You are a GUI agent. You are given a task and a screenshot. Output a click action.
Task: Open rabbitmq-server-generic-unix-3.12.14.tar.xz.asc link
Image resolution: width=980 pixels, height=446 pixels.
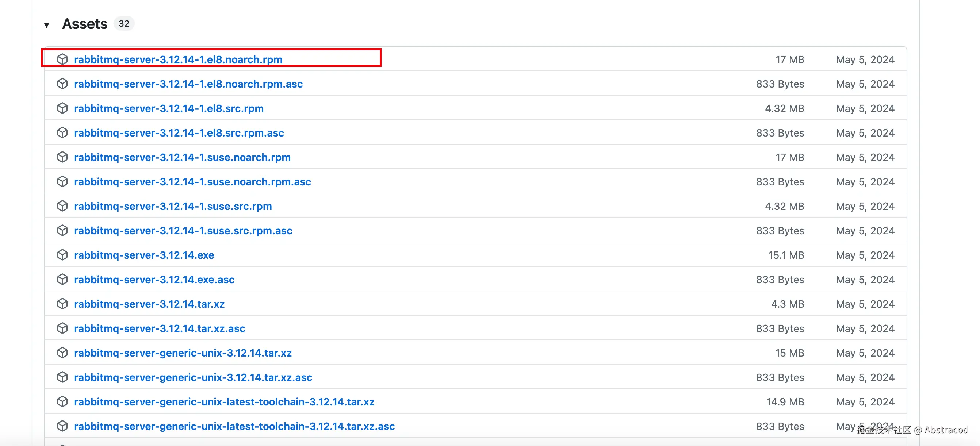pos(193,377)
